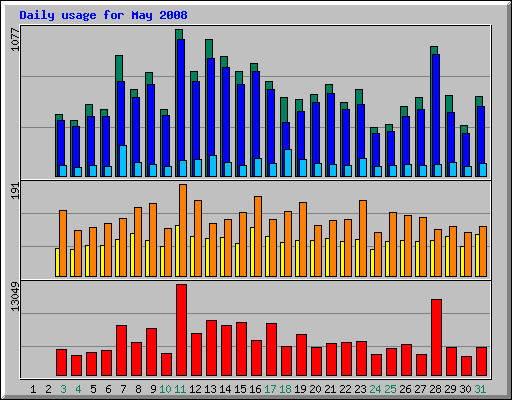512x400 pixels.
Task: Click day label 29
Action: 450,389
